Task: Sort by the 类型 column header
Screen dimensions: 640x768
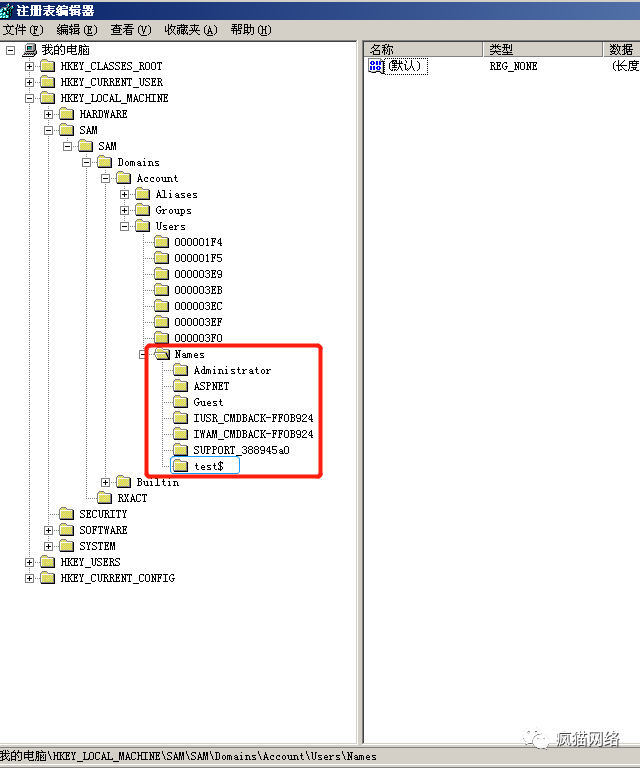Action: click(543, 49)
